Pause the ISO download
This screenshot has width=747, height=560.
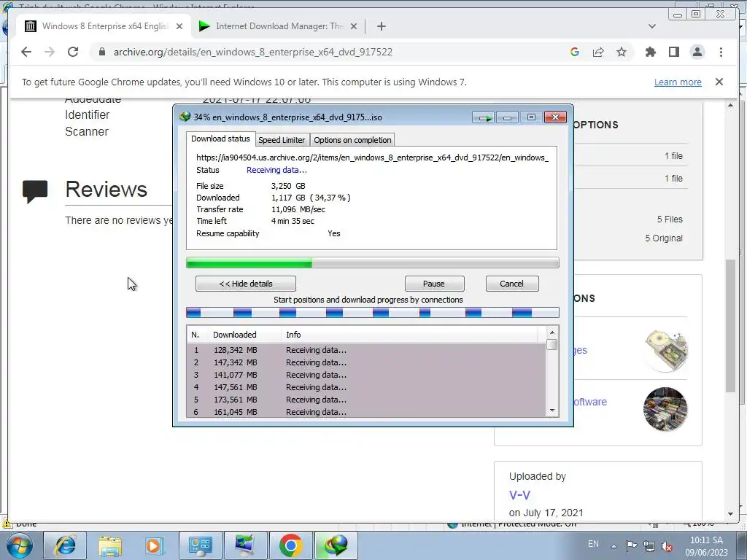pos(434,284)
